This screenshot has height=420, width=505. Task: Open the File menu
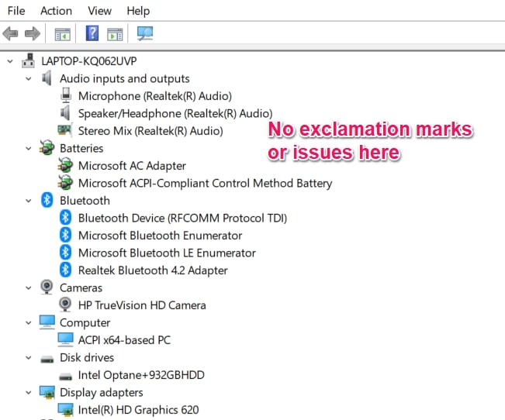pos(16,11)
